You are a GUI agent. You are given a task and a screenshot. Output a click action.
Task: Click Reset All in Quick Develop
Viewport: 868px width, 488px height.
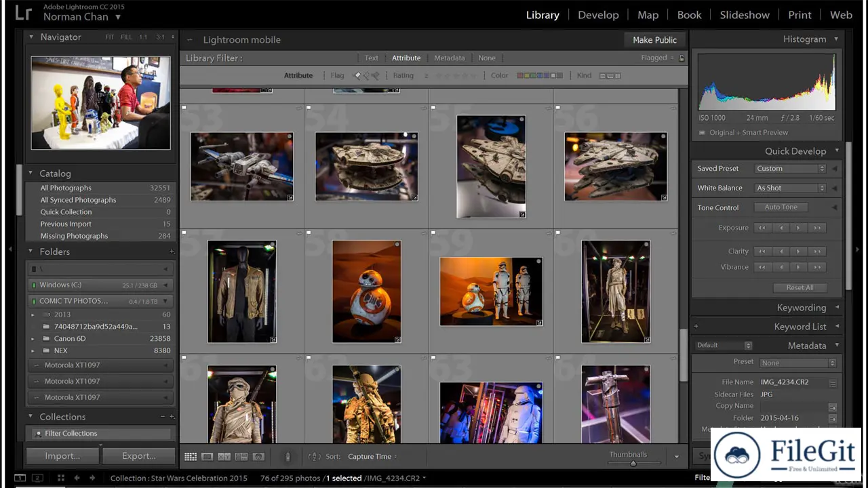tap(800, 287)
